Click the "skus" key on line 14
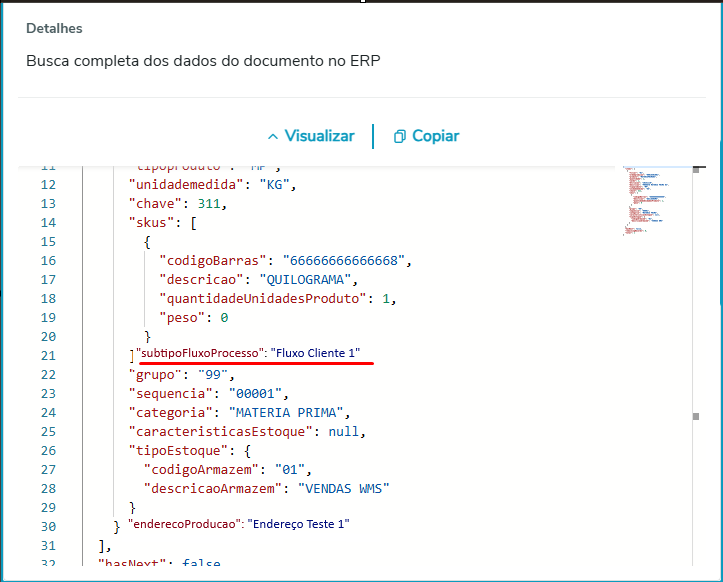The image size is (723, 582). click(x=152, y=223)
